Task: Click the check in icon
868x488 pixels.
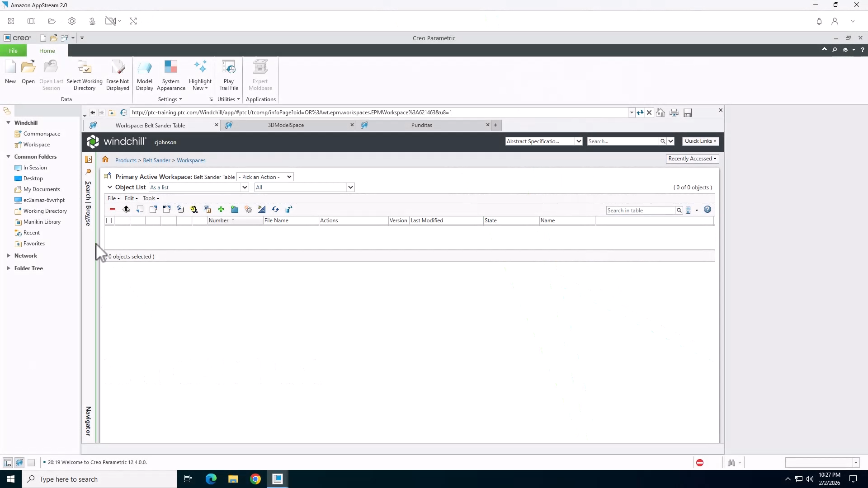Action: tap(140, 209)
